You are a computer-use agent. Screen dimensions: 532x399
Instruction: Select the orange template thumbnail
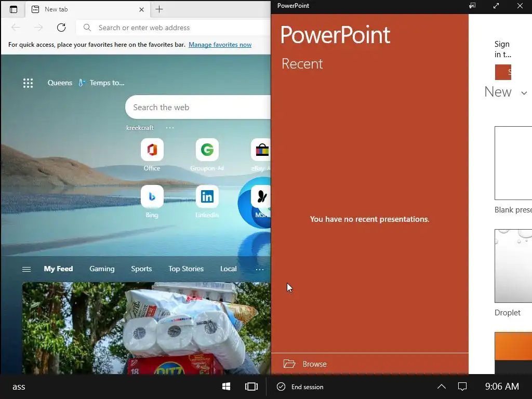point(513,353)
